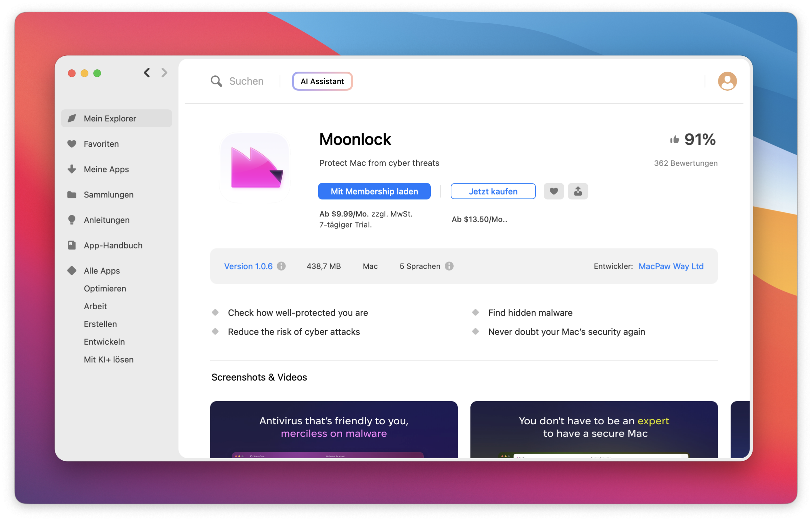Click the Anleitungen lightbulb icon
812x521 pixels.
(72, 220)
